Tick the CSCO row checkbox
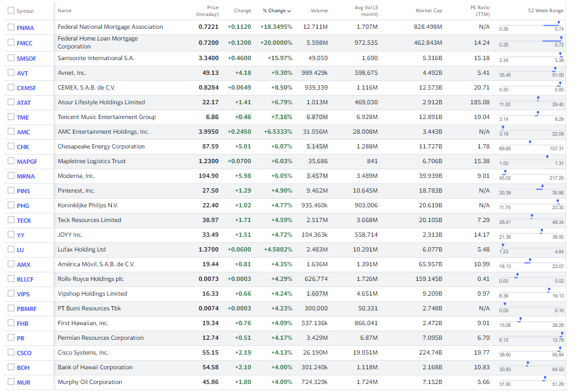 tap(11, 352)
